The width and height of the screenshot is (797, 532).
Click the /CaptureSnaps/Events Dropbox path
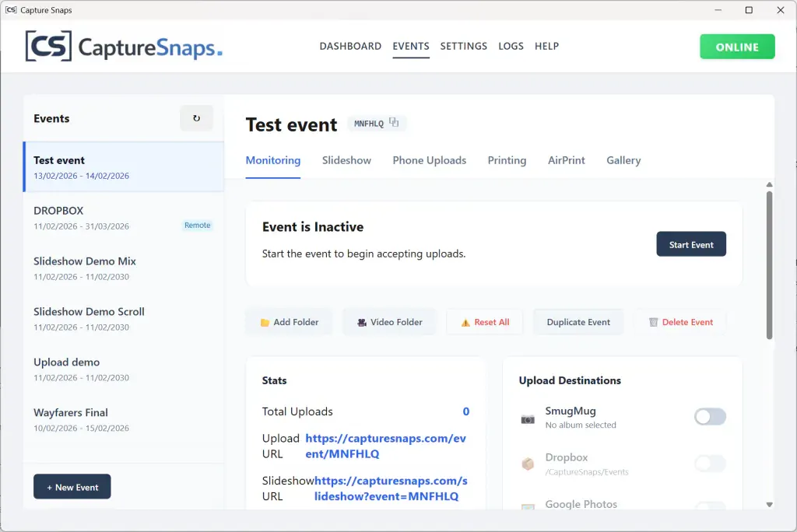point(587,472)
